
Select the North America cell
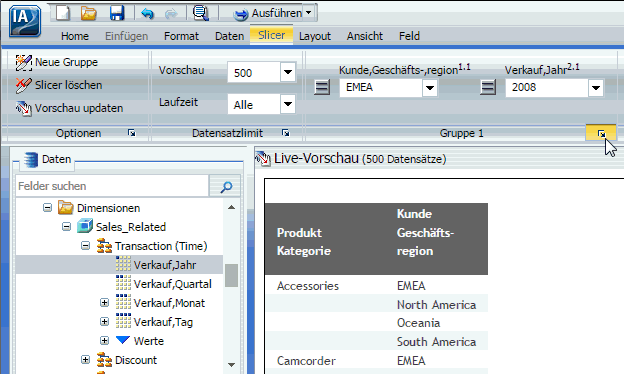436,305
